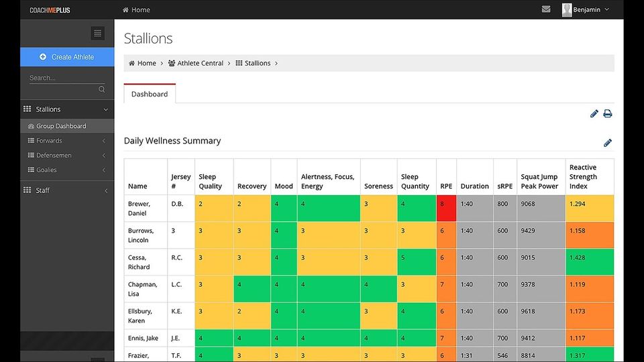The height and width of the screenshot is (362, 644).
Task: Click the CoachMePlus logo
Action: coord(50,10)
